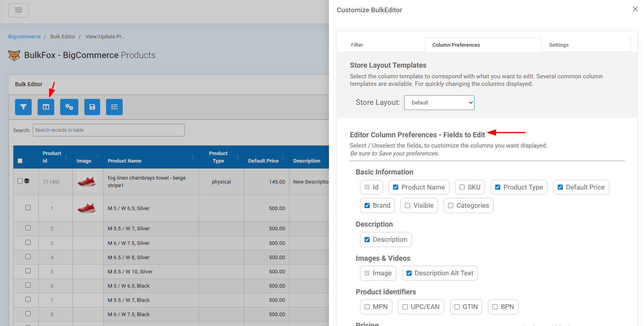Uncheck Description Alt Text field
The height and width of the screenshot is (326, 644).
pyautogui.click(x=409, y=273)
